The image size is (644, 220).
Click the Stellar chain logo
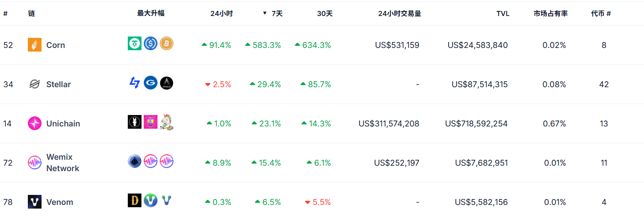pos(35,84)
